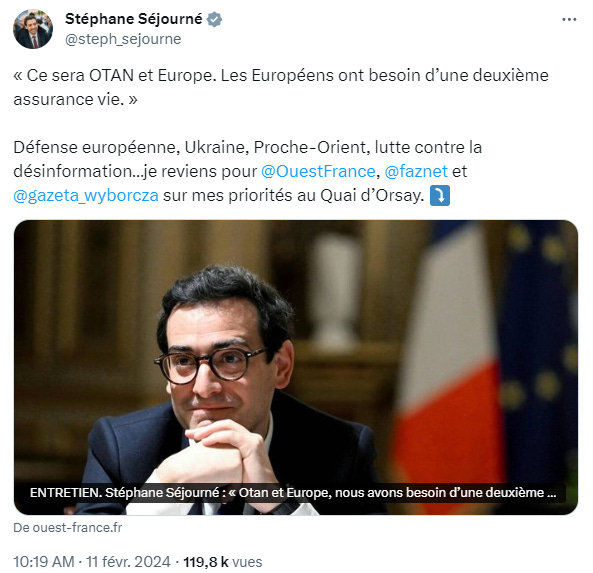
Task: Visit the @faznet mention
Action: pos(416,171)
